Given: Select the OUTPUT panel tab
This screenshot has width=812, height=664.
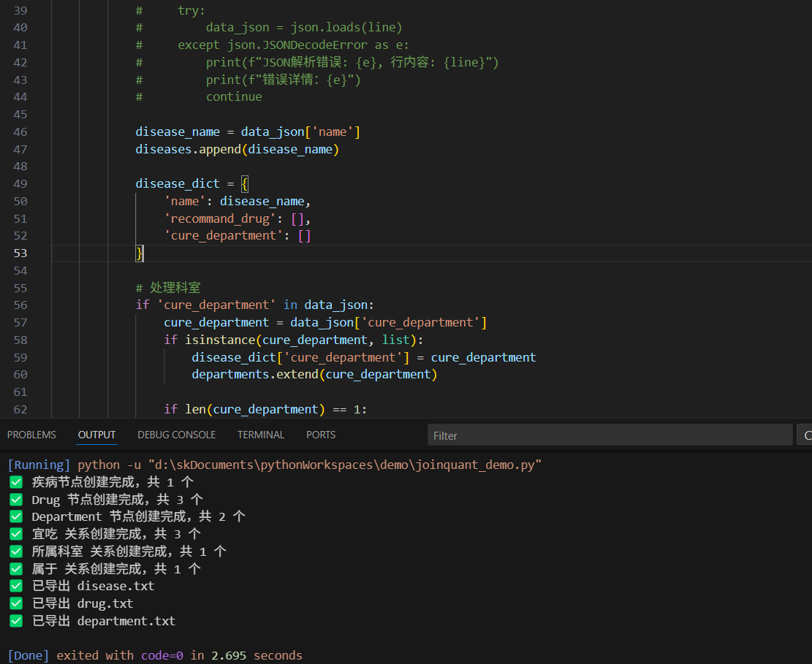Looking at the screenshot, I should click(96, 435).
